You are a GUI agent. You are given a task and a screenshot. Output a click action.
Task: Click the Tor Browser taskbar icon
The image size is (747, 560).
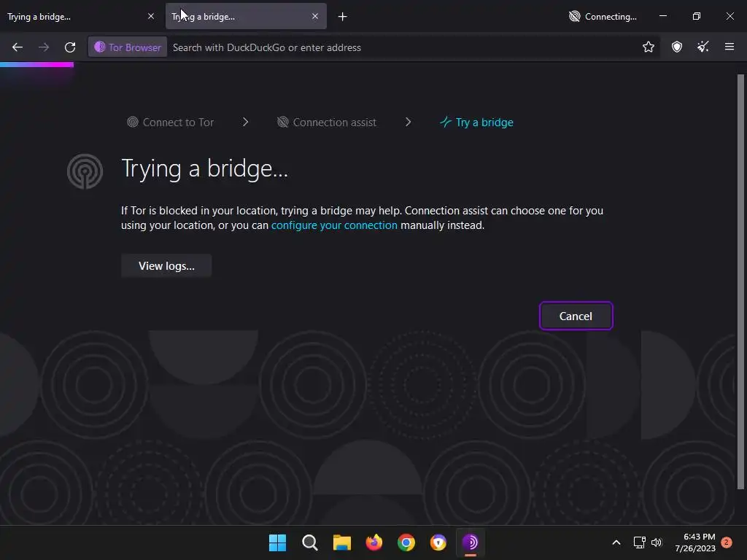point(471,542)
